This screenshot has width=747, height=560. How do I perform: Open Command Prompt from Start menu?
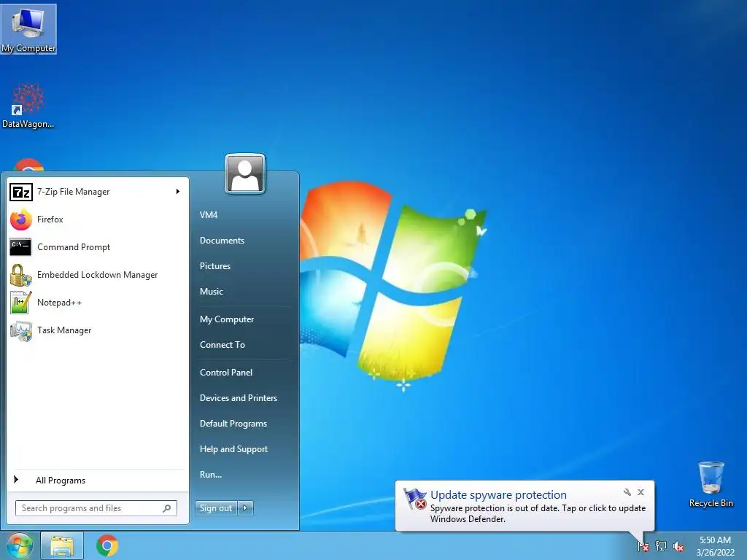click(x=97, y=247)
